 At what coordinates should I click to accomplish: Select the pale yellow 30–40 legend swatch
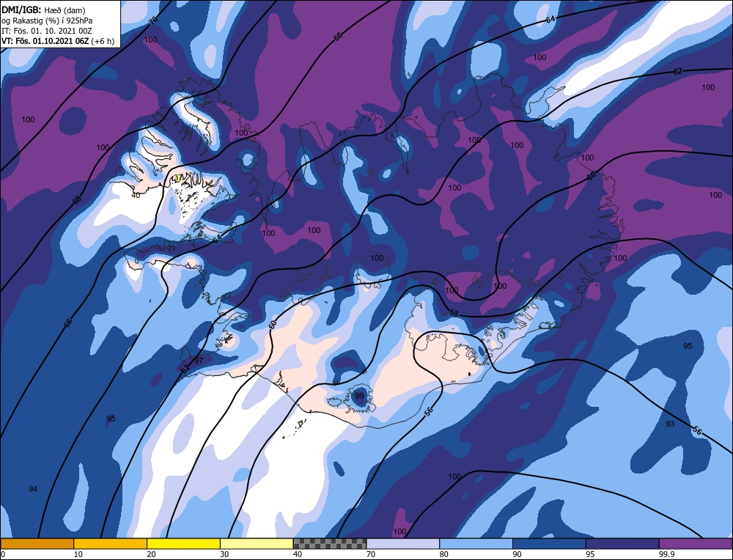[257, 543]
